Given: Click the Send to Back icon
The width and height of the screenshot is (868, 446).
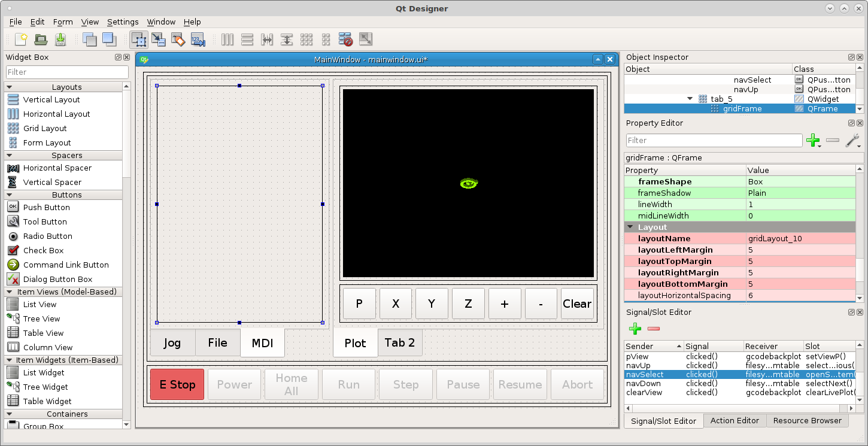Looking at the screenshot, I should pos(89,40).
